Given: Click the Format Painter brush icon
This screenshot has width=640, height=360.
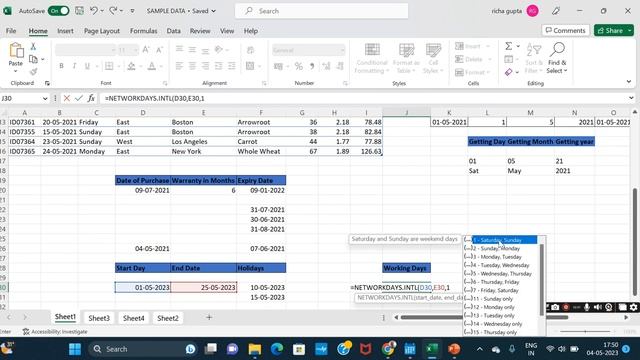Looking at the screenshot, I should [33, 72].
